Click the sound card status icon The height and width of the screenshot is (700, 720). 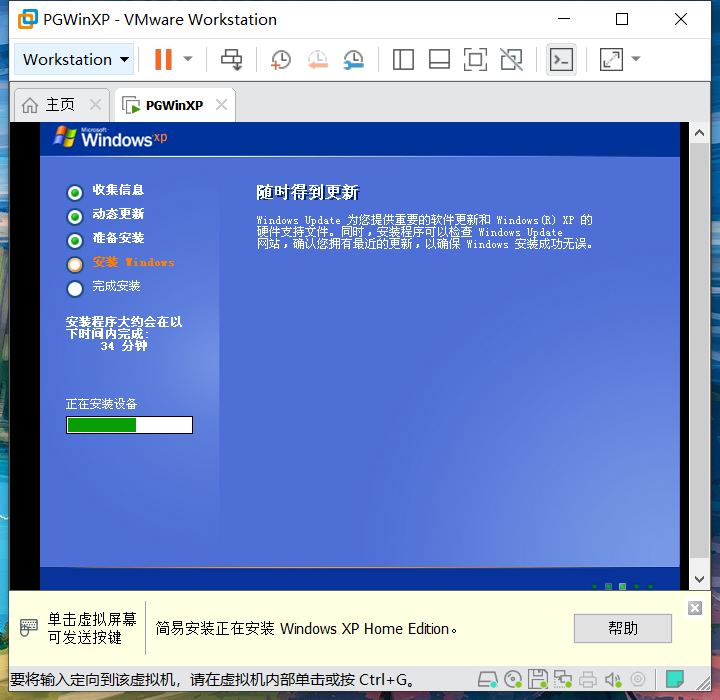click(613, 679)
